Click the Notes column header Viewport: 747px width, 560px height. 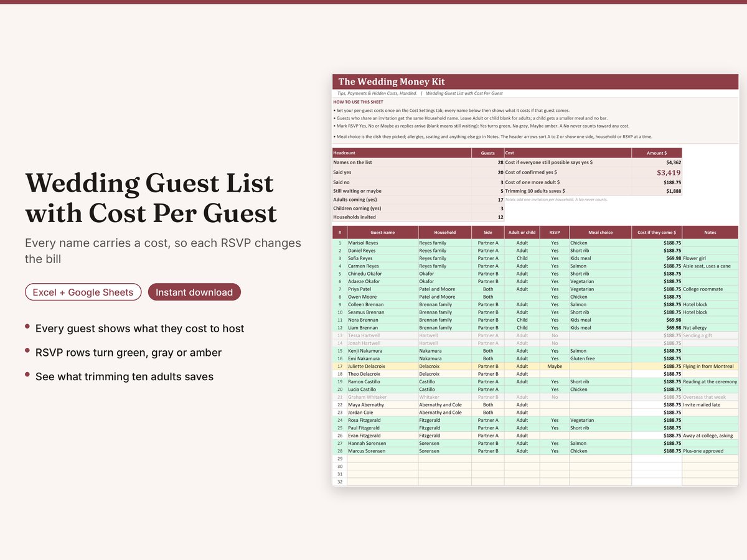(x=710, y=233)
